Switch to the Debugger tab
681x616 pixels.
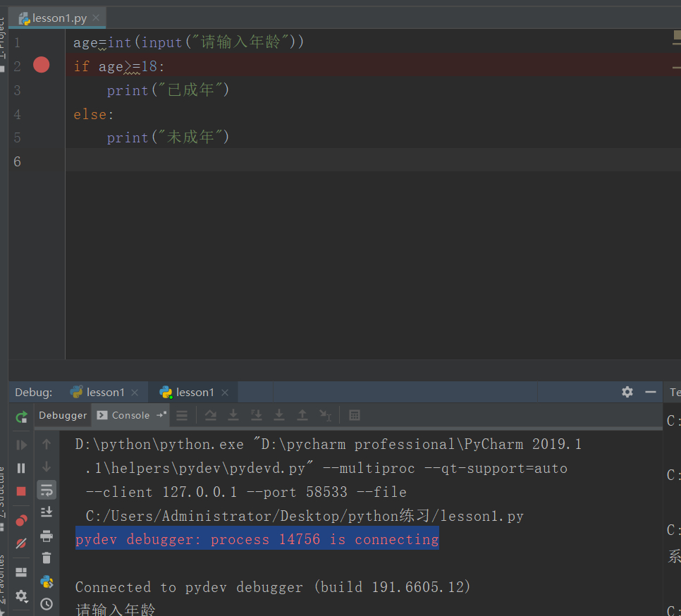point(63,415)
